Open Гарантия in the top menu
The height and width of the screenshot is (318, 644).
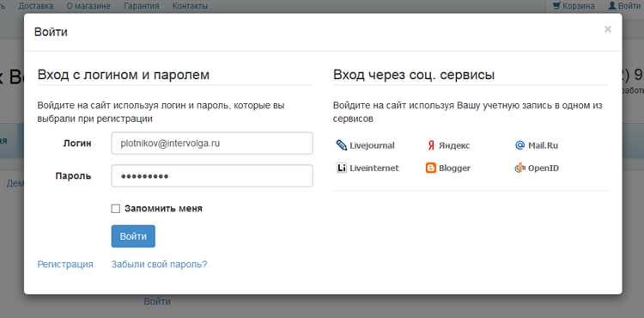coord(142,6)
